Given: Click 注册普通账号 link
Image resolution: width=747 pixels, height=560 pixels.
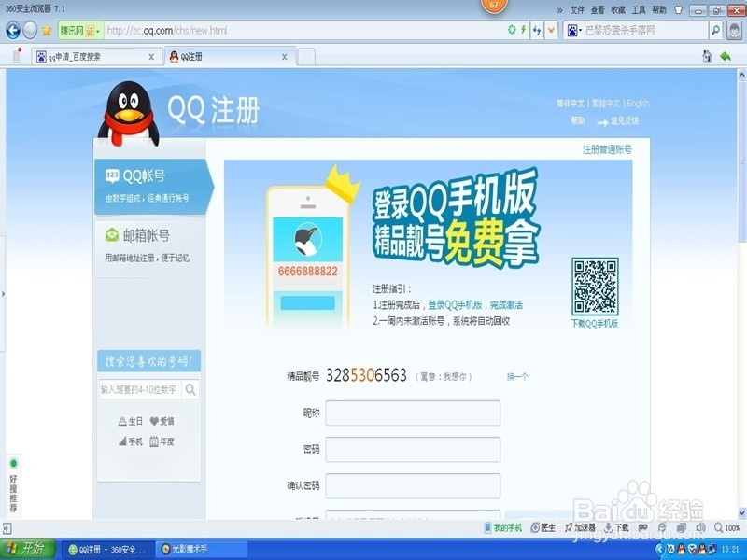Looking at the screenshot, I should (607, 149).
